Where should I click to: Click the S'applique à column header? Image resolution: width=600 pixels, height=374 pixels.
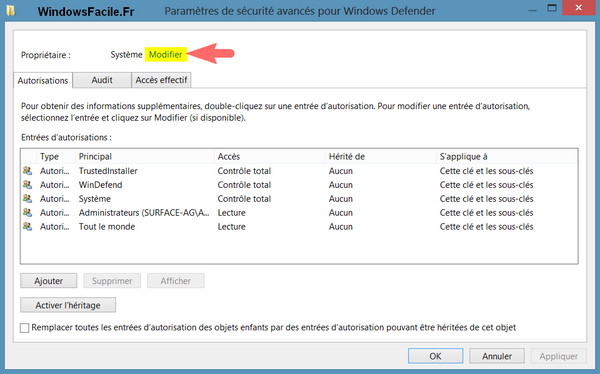506,157
